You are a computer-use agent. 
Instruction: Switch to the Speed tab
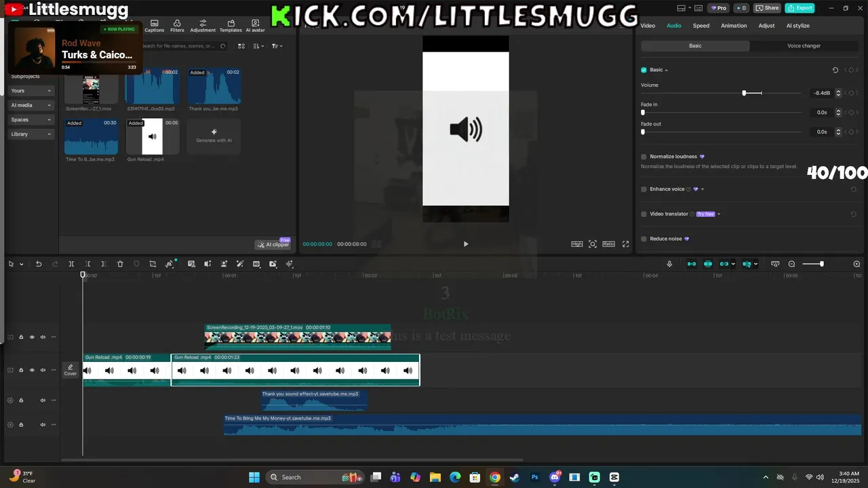[701, 26]
